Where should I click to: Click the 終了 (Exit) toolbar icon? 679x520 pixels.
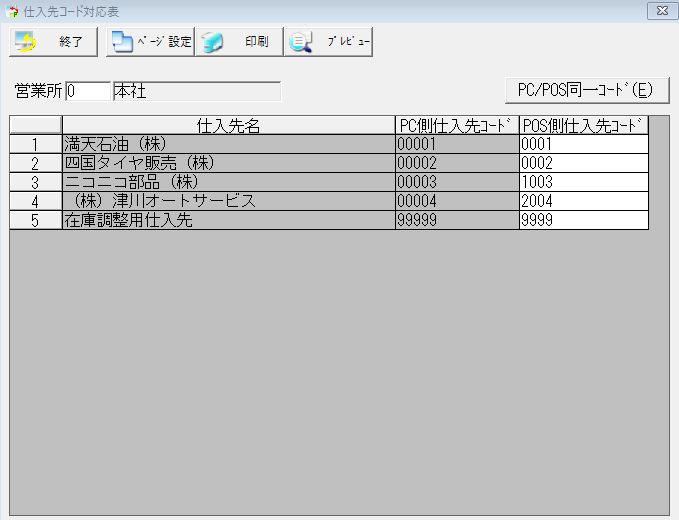[25, 42]
